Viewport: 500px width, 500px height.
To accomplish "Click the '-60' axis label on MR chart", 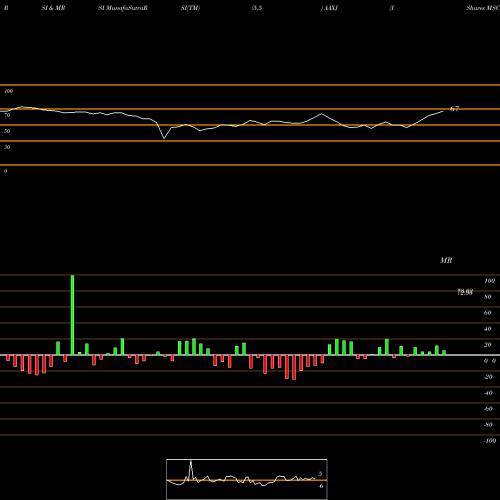I will [x=488, y=409].
